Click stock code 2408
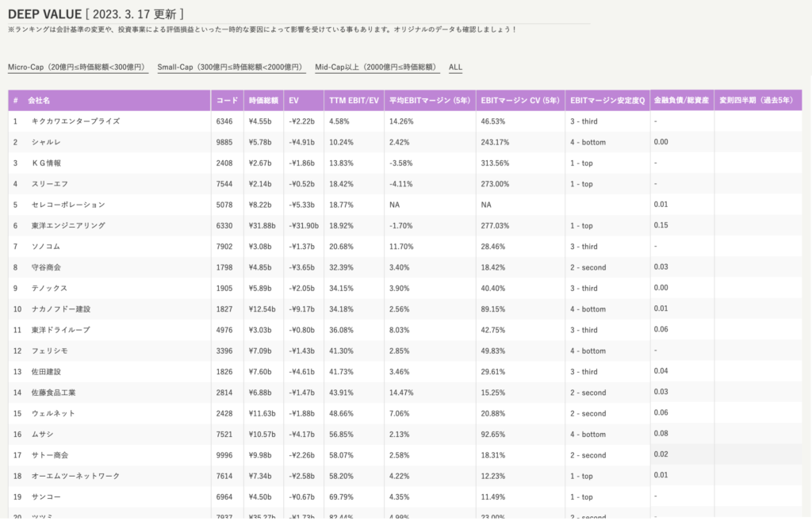This screenshot has height=525, width=812. [x=224, y=163]
